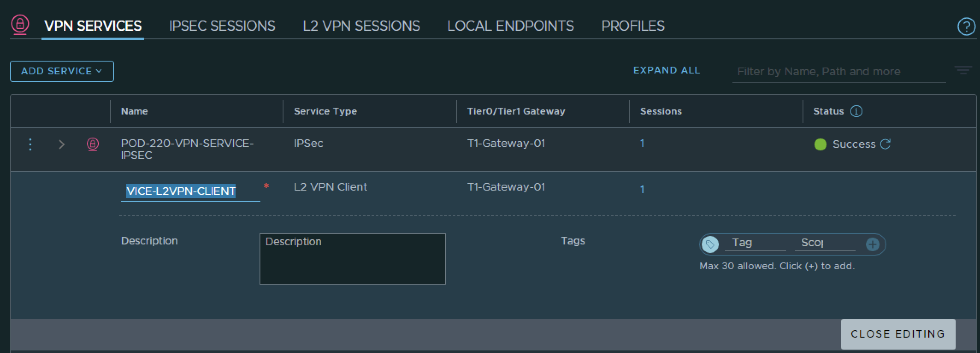Open the ADD SERVICE dropdown

[62, 71]
